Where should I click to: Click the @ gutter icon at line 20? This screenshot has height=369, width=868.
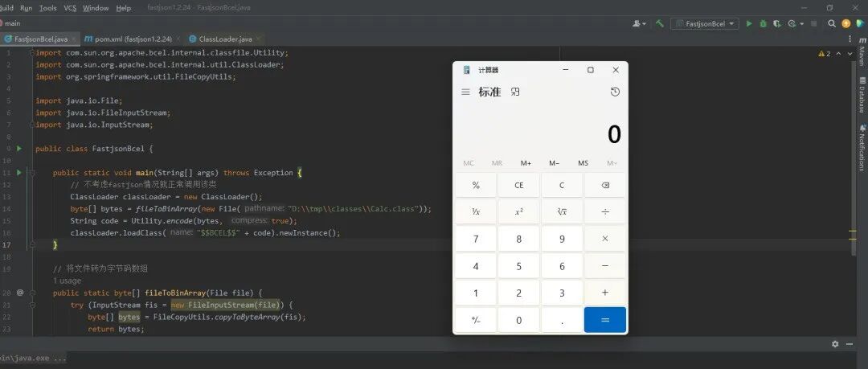coord(20,293)
